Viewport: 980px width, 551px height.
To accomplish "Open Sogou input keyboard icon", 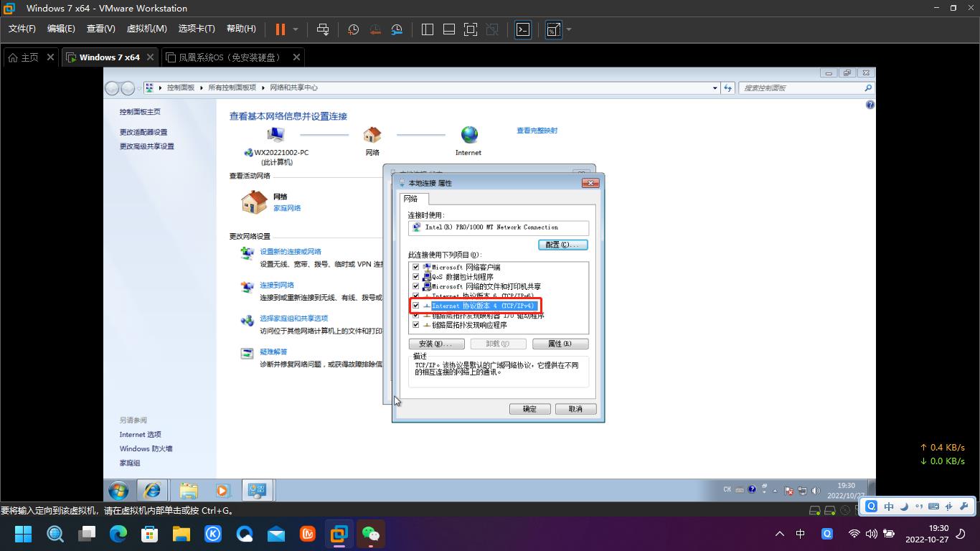I will (x=933, y=507).
